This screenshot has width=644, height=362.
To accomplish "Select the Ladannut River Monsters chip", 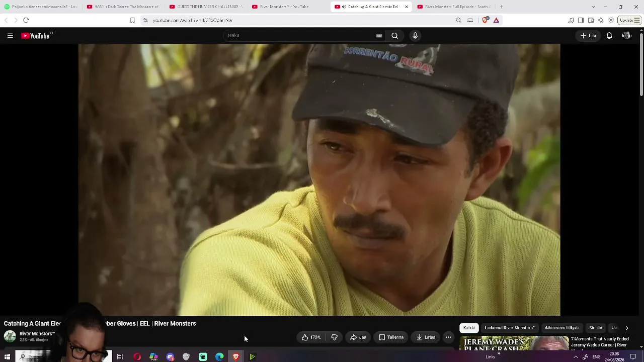I will point(510,328).
